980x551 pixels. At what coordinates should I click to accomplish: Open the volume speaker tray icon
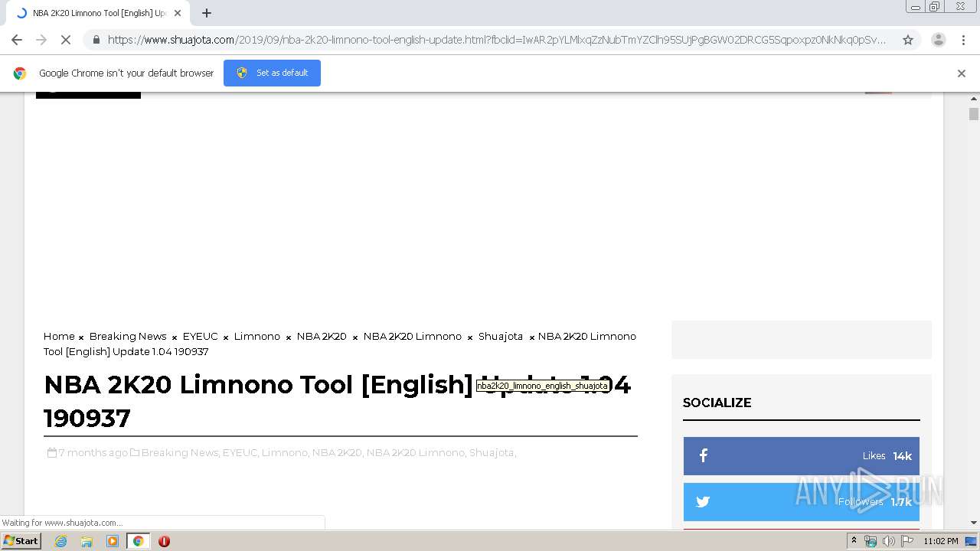(888, 541)
